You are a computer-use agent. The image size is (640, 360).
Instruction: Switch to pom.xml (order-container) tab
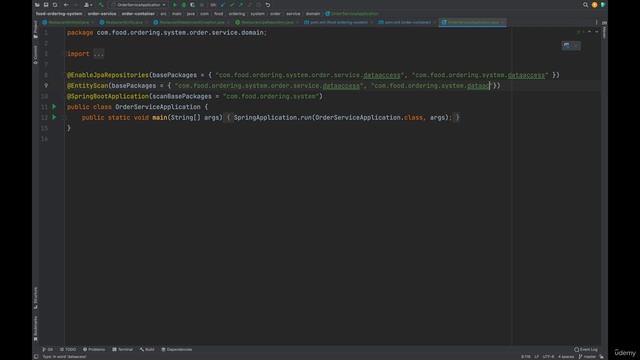(407, 22)
